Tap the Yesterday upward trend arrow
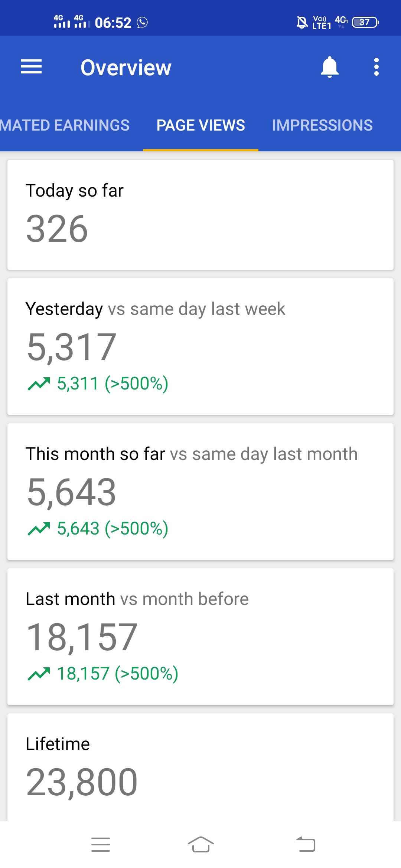 [x=39, y=384]
